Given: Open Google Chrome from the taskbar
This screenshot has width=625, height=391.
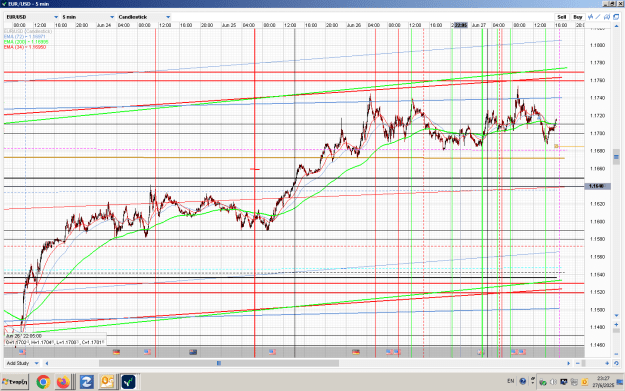Looking at the screenshot, I should pyautogui.click(x=43, y=382).
